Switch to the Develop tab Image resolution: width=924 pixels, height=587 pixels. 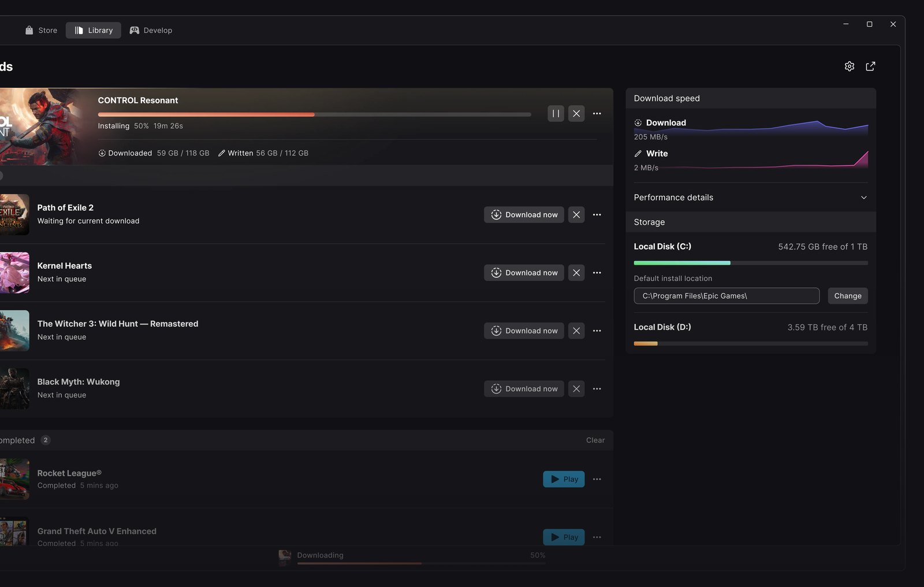click(x=151, y=30)
